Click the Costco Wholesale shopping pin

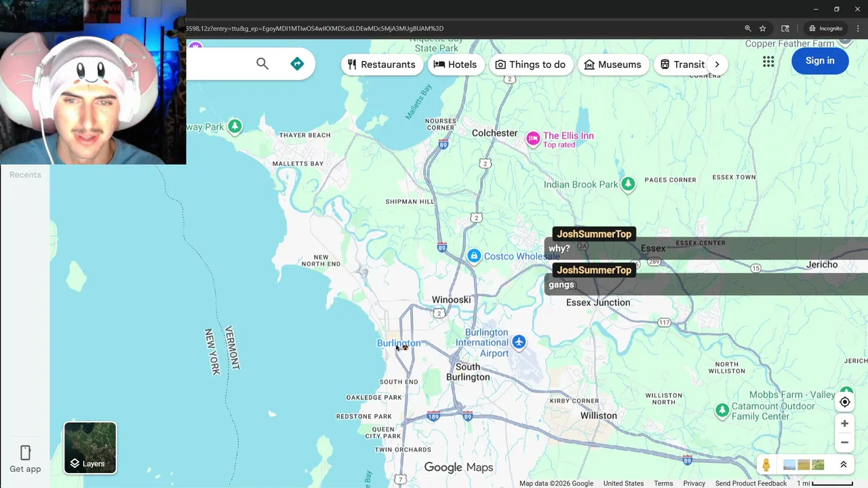474,256
